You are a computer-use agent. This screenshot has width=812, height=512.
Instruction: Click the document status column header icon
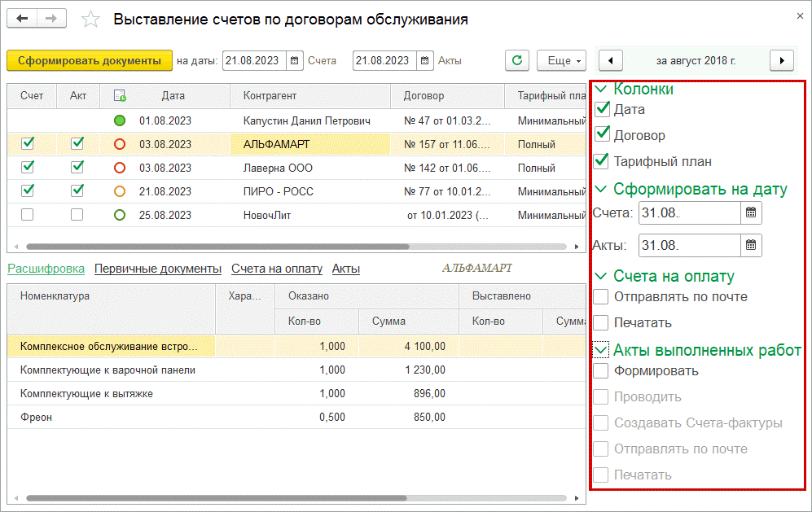point(120,95)
